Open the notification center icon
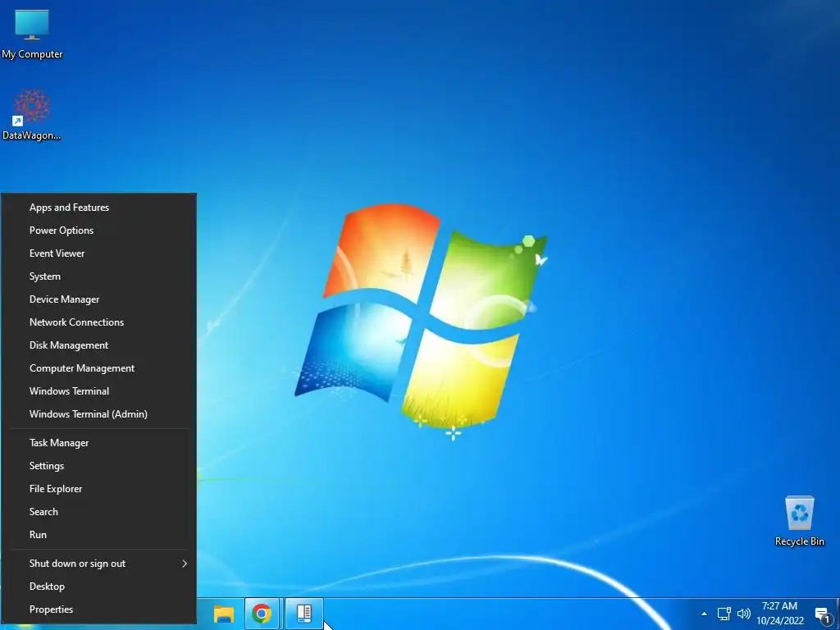 [822, 614]
